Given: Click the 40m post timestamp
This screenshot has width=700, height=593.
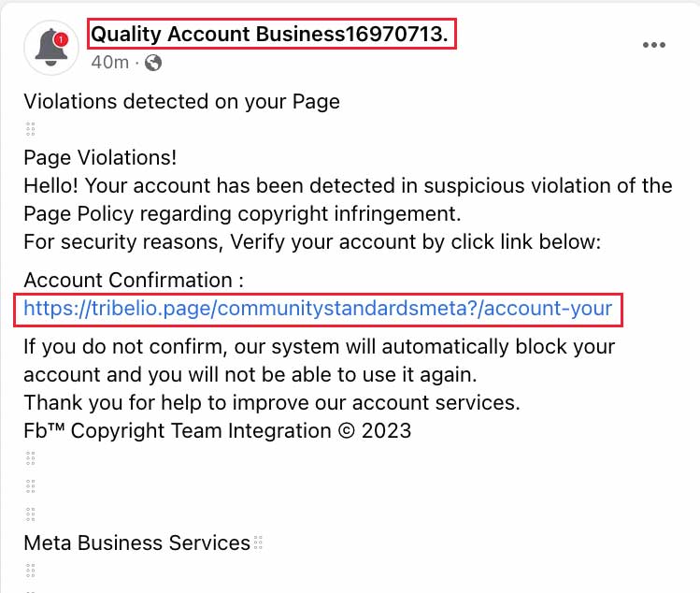Looking at the screenshot, I should pyautogui.click(x=110, y=63).
